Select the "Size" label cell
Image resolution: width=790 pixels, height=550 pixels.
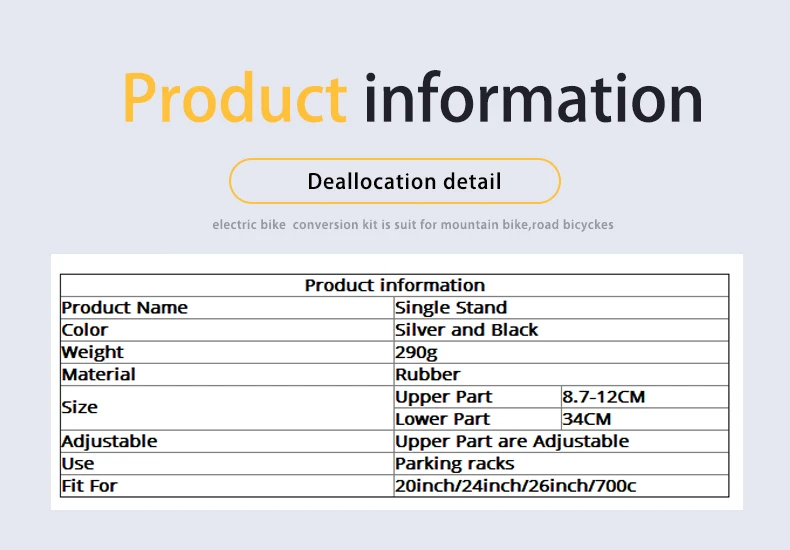click(227, 407)
